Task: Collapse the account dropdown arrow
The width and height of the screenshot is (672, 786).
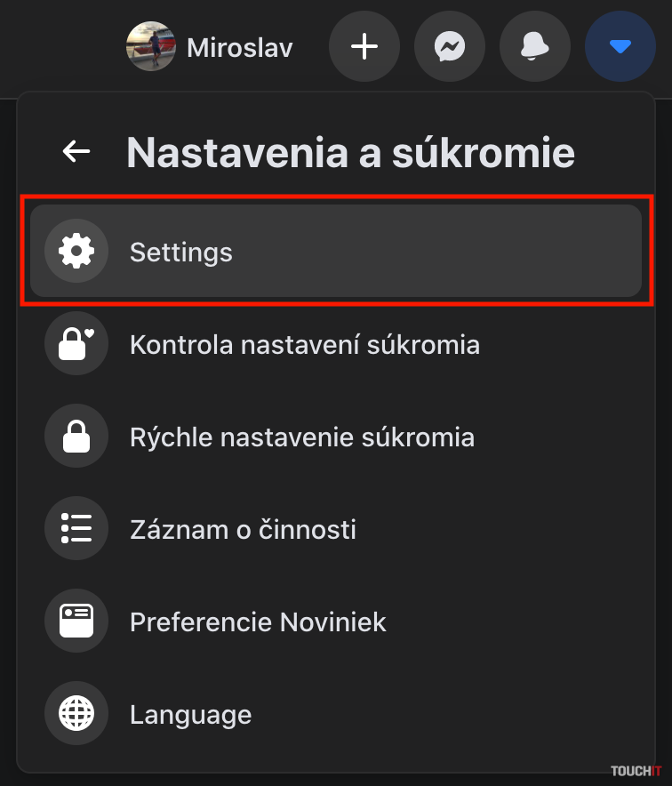Action: coord(620,47)
